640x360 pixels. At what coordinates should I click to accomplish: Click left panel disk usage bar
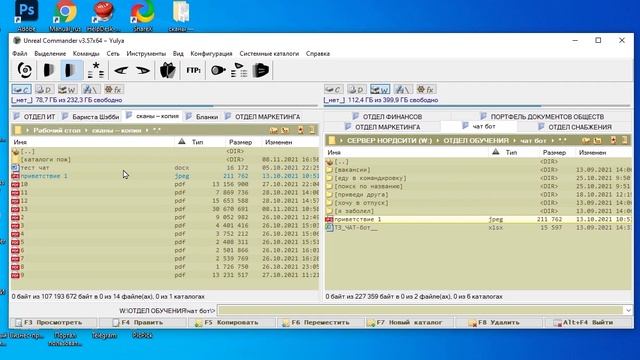click(x=164, y=106)
